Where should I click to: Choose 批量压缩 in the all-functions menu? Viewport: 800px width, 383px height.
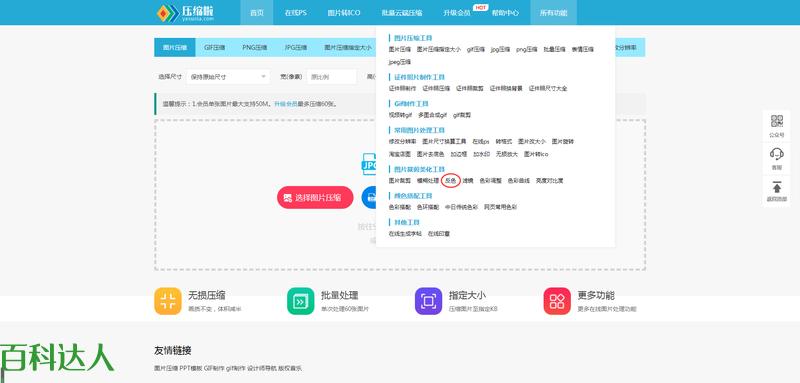coord(555,49)
